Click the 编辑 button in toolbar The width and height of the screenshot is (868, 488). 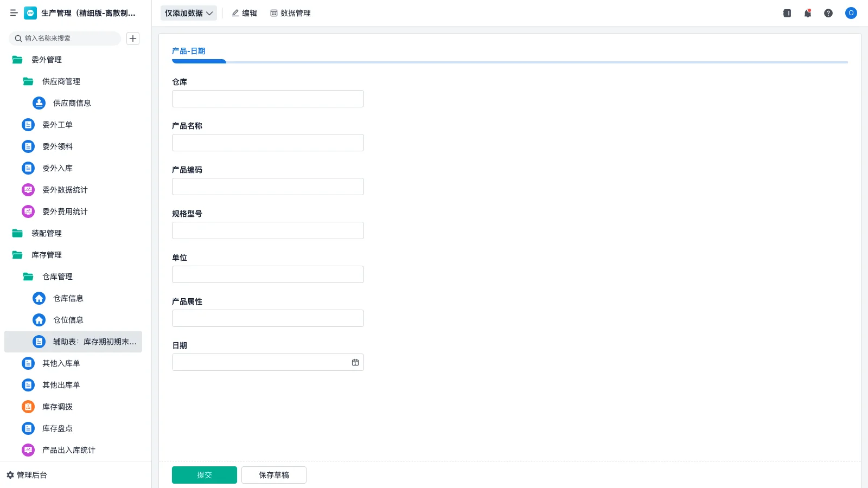tap(244, 13)
